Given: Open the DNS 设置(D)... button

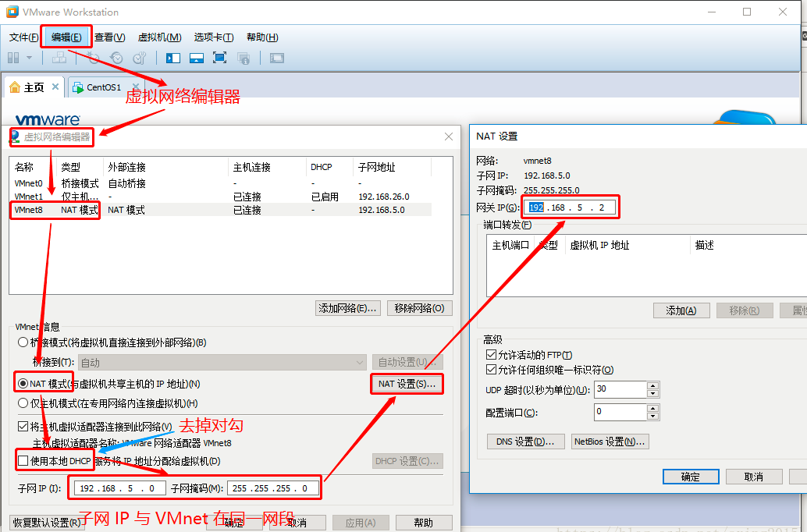Looking at the screenshot, I should pos(525,442).
